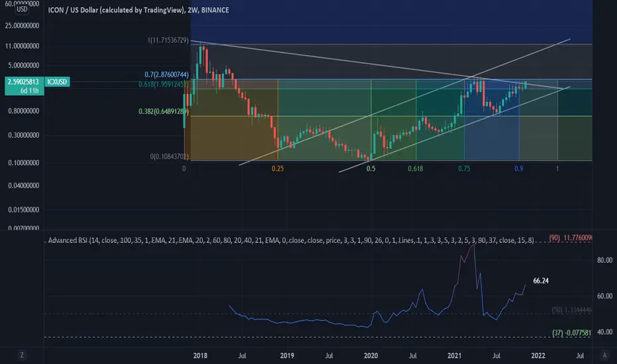Click the 0.75 time zone label
This screenshot has width=617, height=364.
pos(464,168)
